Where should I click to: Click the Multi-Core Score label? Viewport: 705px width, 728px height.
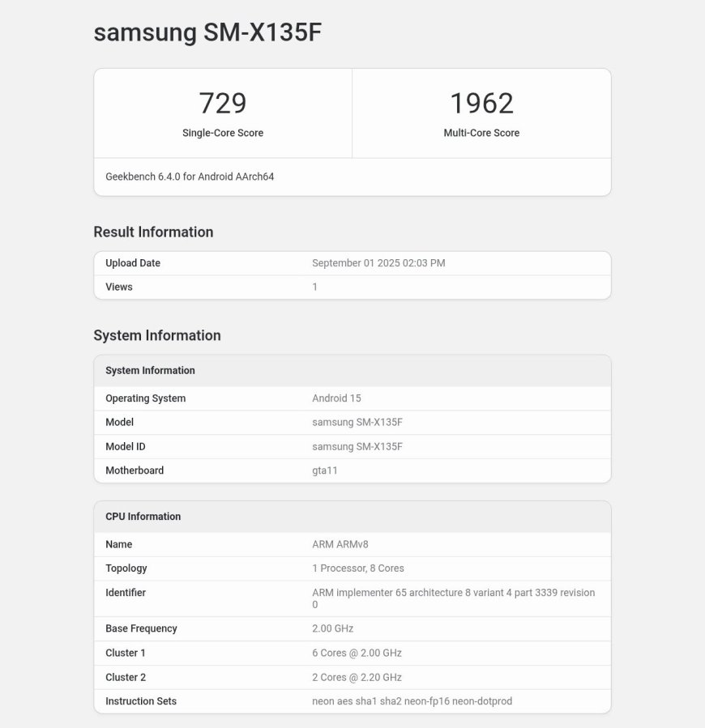481,133
